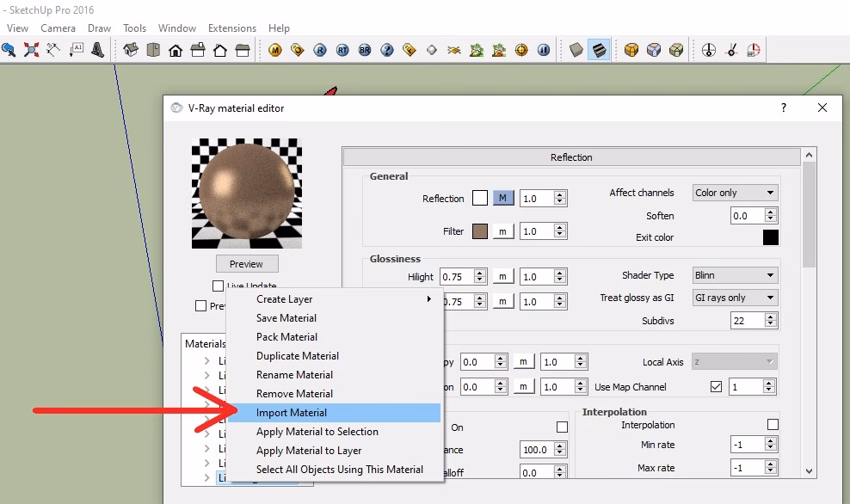Click Soften value input field

tap(748, 216)
